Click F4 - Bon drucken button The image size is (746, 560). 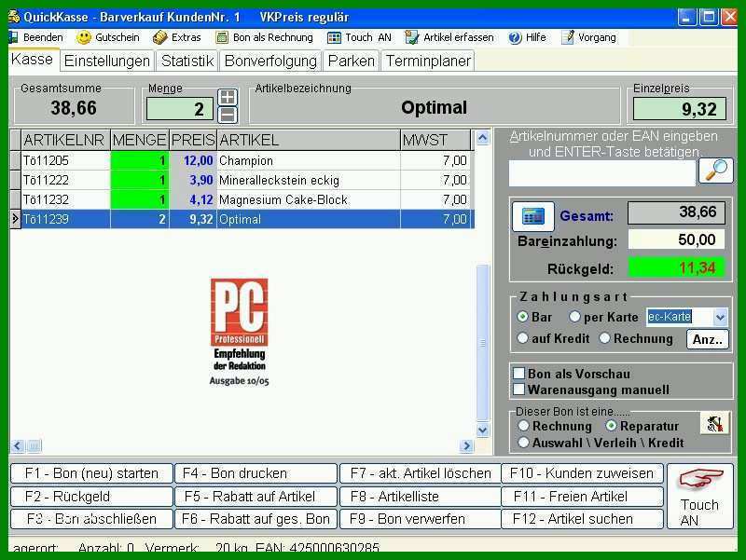tap(256, 473)
